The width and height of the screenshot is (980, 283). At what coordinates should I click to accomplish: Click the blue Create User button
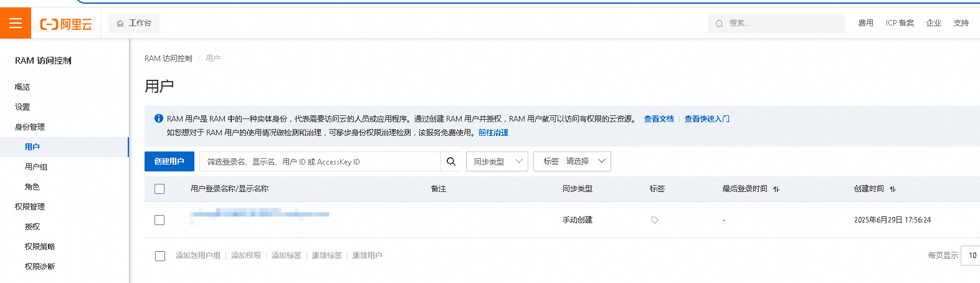pos(169,161)
